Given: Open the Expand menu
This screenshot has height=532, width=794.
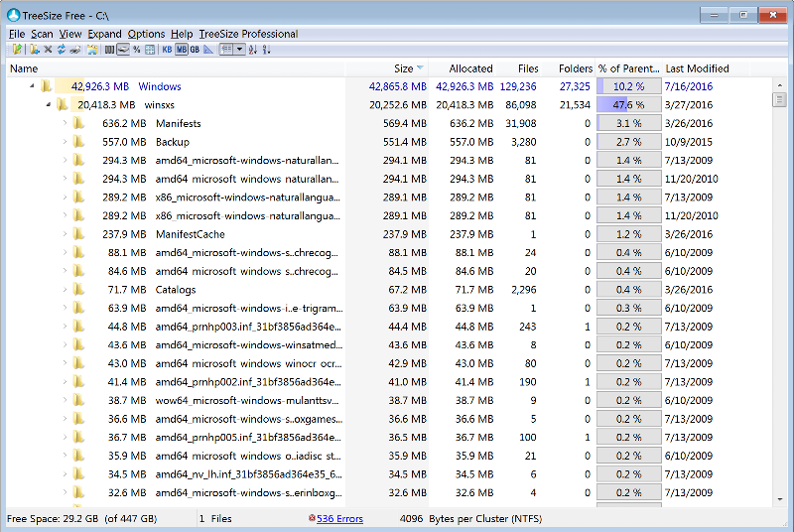Looking at the screenshot, I should coord(104,34).
